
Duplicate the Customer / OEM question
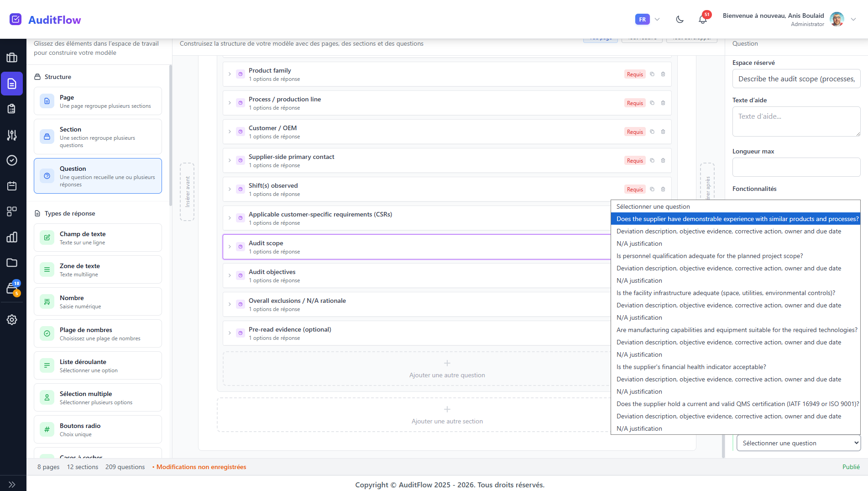click(652, 132)
